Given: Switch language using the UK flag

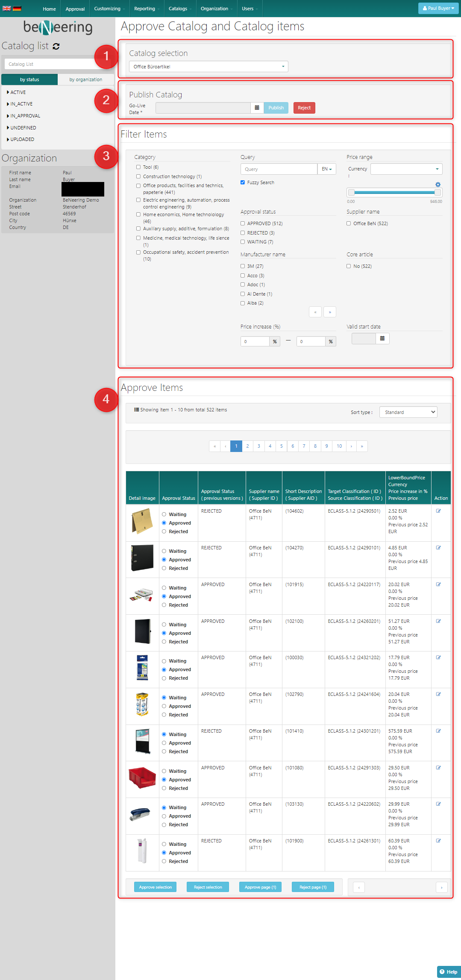Looking at the screenshot, I should coord(7,8).
